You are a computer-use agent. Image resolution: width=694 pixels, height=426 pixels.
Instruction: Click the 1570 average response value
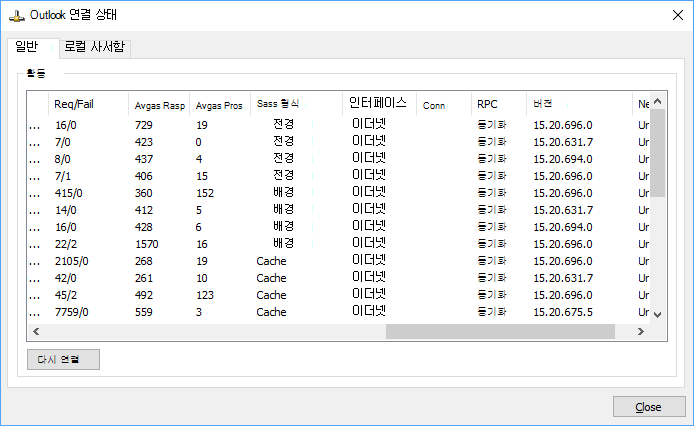coord(147,244)
